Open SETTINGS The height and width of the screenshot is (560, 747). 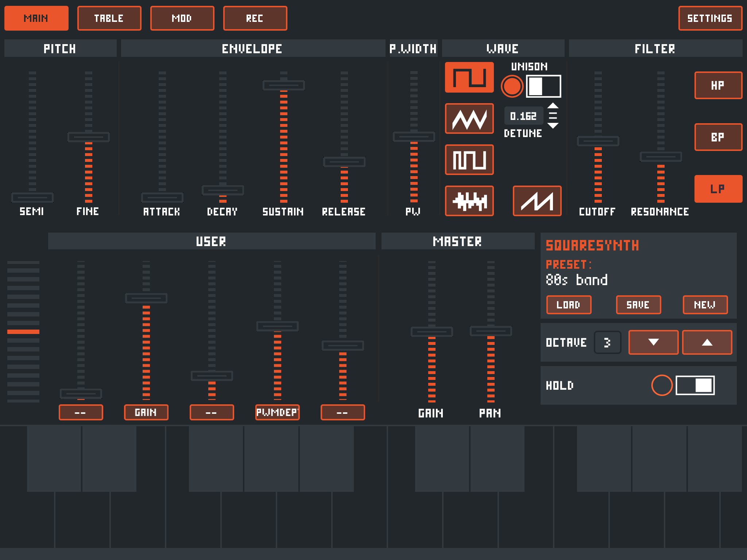tap(710, 18)
